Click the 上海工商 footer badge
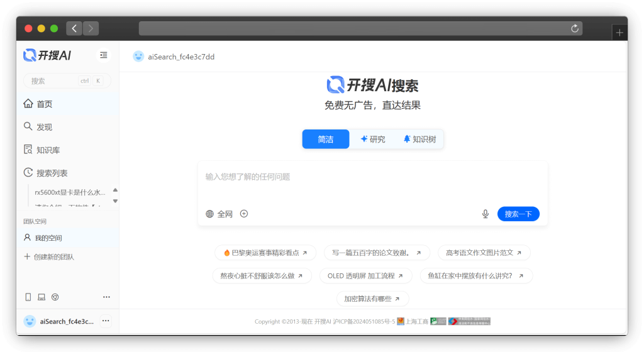This screenshot has width=644, height=352. (413, 321)
